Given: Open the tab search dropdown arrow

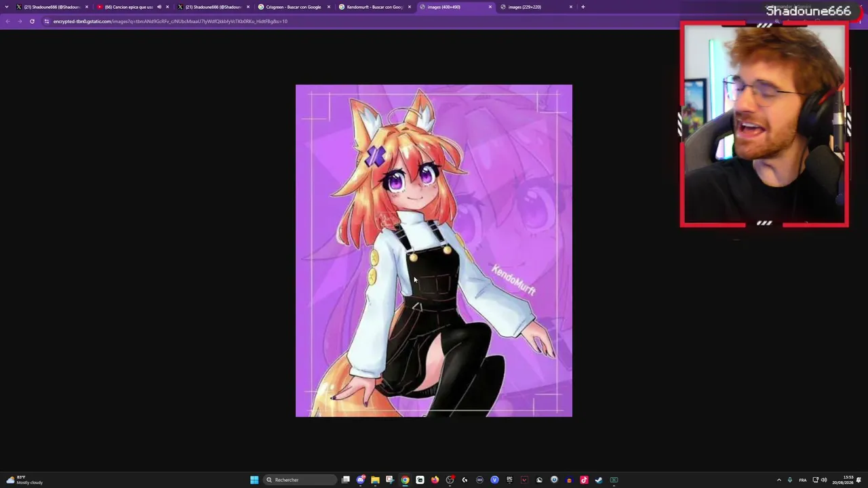Looking at the screenshot, I should 8,7.
